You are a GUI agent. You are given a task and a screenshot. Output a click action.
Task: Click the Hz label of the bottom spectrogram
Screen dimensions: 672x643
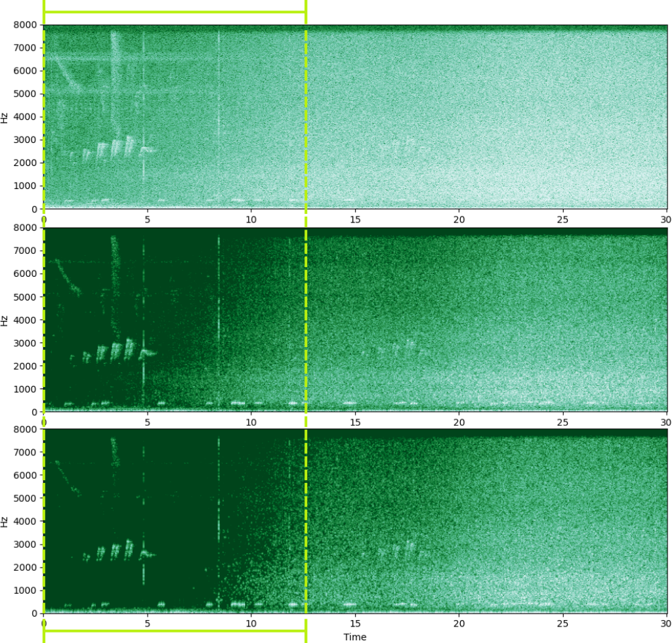point(5,522)
